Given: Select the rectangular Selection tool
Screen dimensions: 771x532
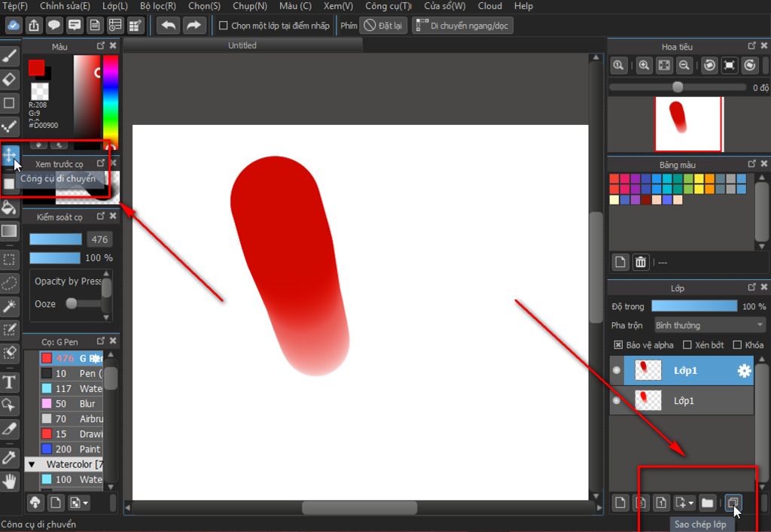Looking at the screenshot, I should pyautogui.click(x=9, y=260).
